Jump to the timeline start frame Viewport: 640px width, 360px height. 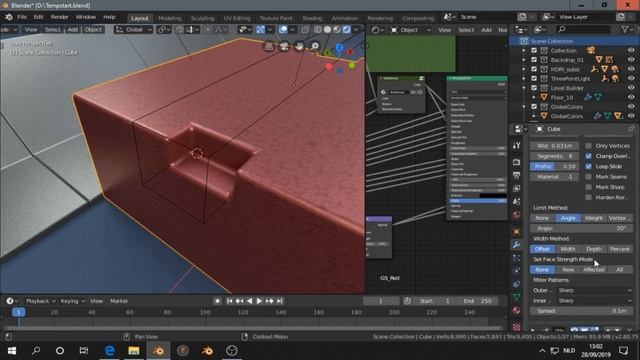click(x=229, y=301)
